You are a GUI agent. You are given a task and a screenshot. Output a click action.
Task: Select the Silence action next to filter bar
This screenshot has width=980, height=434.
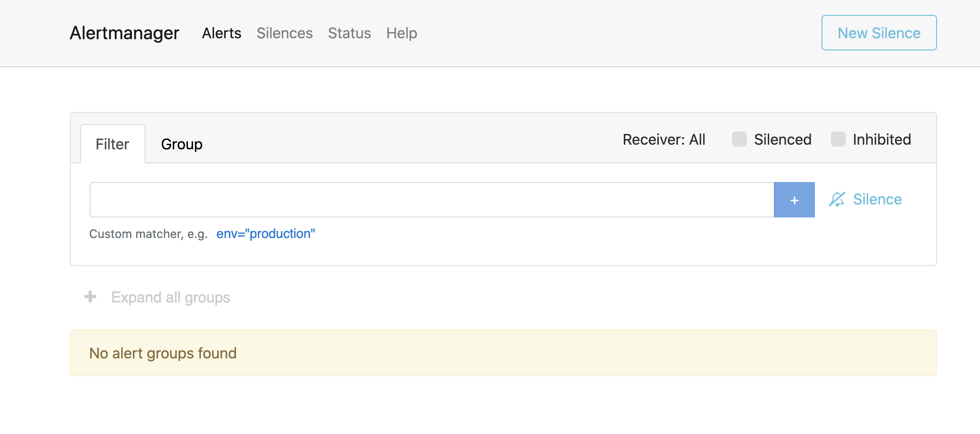coord(876,199)
